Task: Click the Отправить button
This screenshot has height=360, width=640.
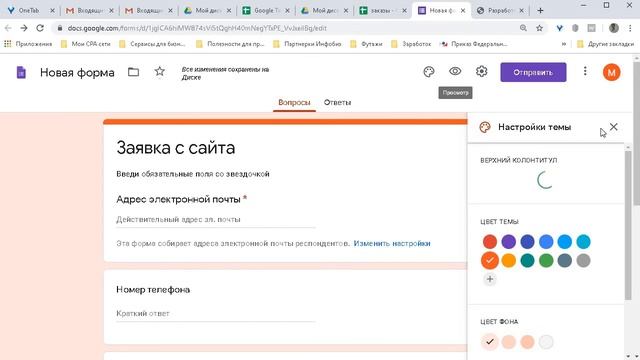Action: coord(533,72)
